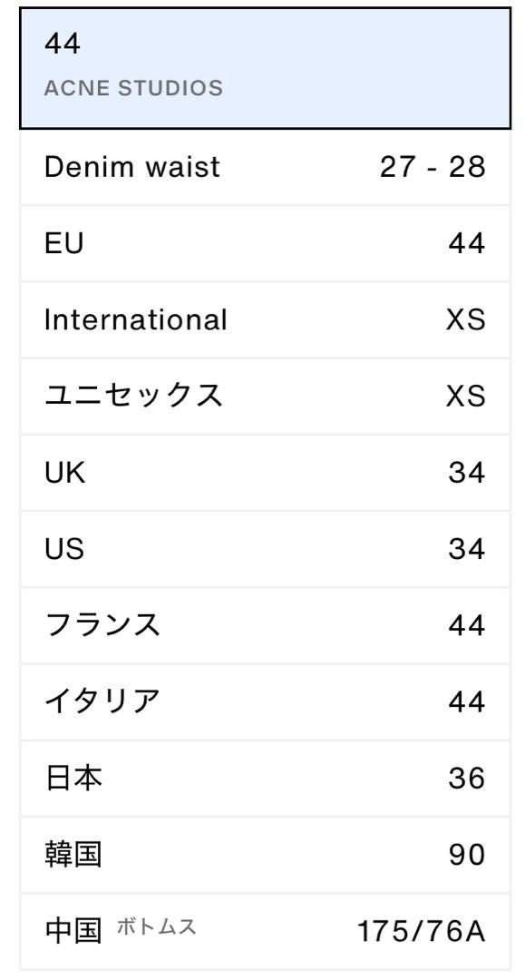Select the 韓国 value 90
Image resolution: width=525 pixels, height=980 pixels.
[466, 854]
